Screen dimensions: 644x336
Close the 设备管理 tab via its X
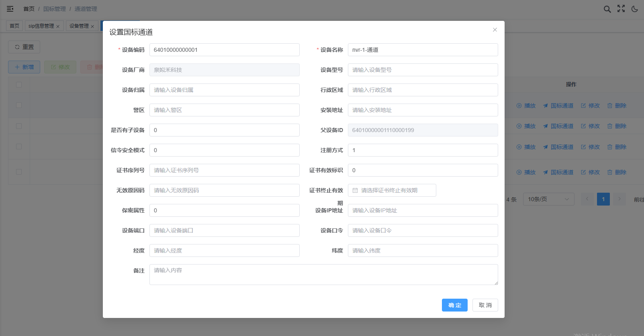(x=92, y=26)
